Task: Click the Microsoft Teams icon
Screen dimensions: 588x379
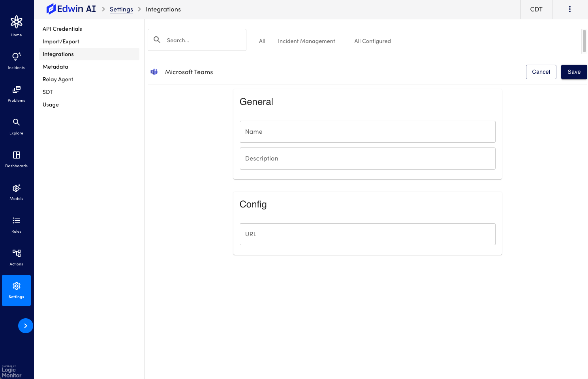Action: 154,72
